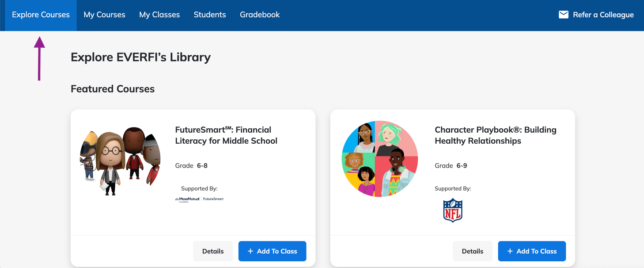View Details for the Character Playbook course
The image size is (644, 268).
click(x=472, y=251)
